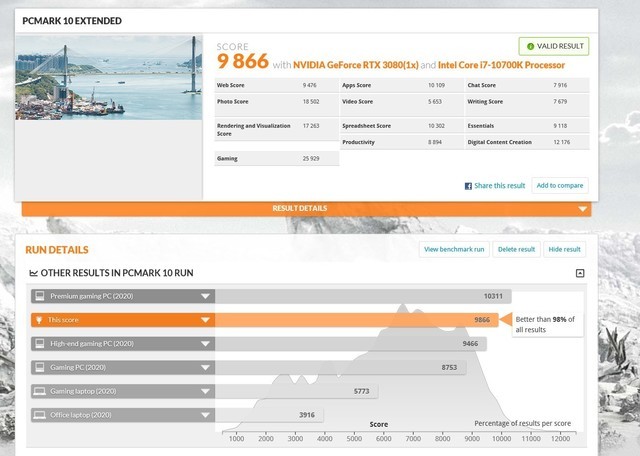Click the Percentage of results per score label
The width and height of the screenshot is (640, 456).
[522, 423]
